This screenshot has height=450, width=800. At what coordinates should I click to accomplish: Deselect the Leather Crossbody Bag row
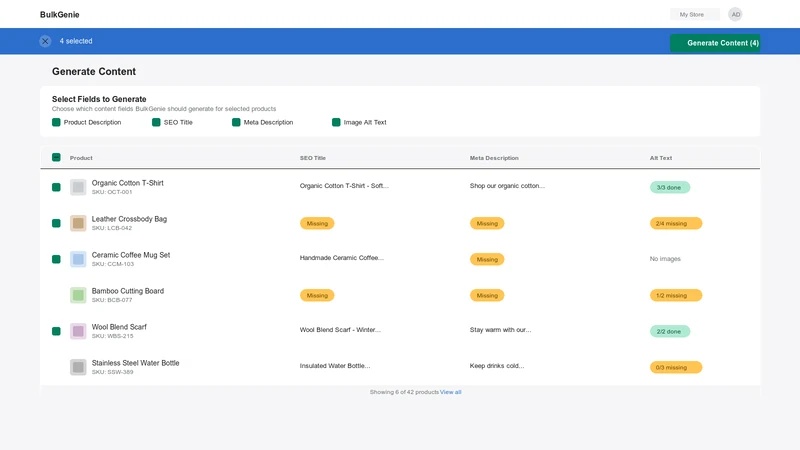56,223
